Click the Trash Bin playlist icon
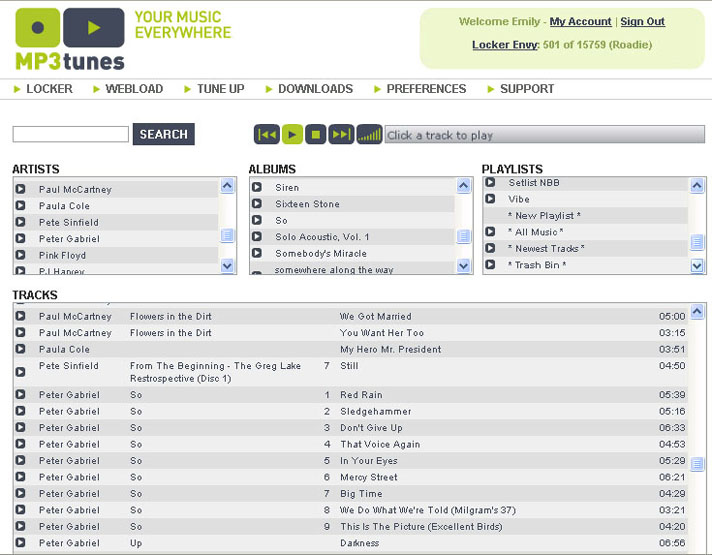The width and height of the screenshot is (712, 555). tap(490, 264)
